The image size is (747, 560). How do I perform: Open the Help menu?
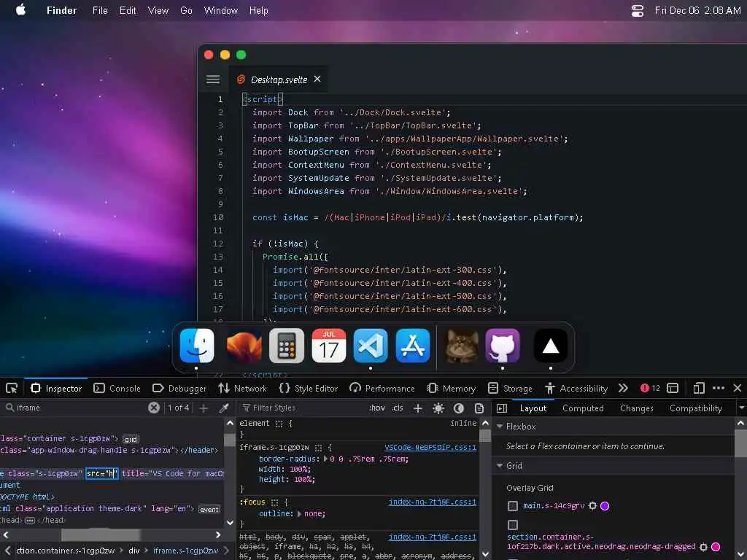(x=259, y=10)
